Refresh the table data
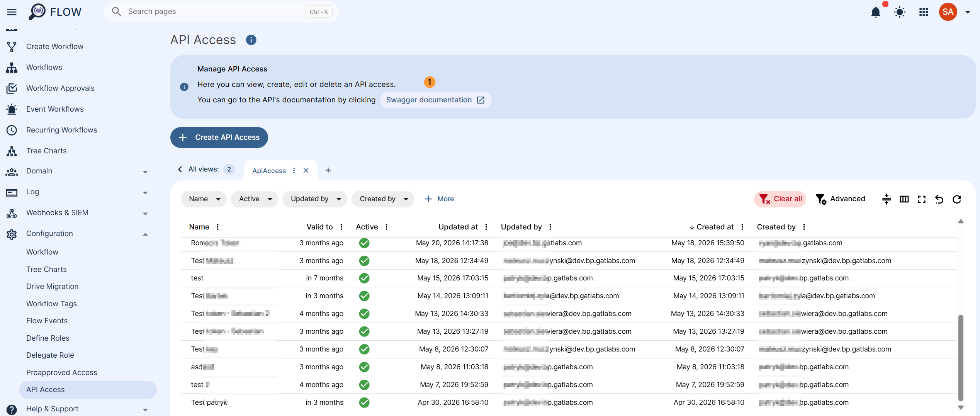The height and width of the screenshot is (416, 980). [x=957, y=199]
